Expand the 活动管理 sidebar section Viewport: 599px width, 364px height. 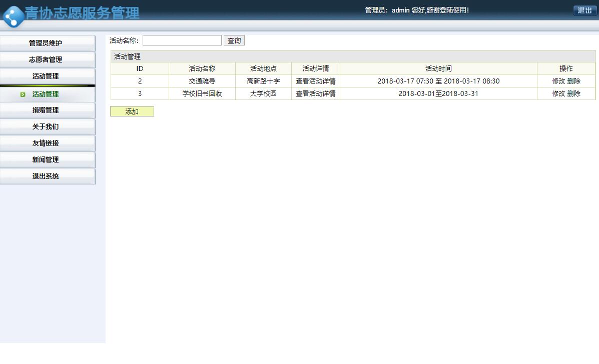click(48, 76)
